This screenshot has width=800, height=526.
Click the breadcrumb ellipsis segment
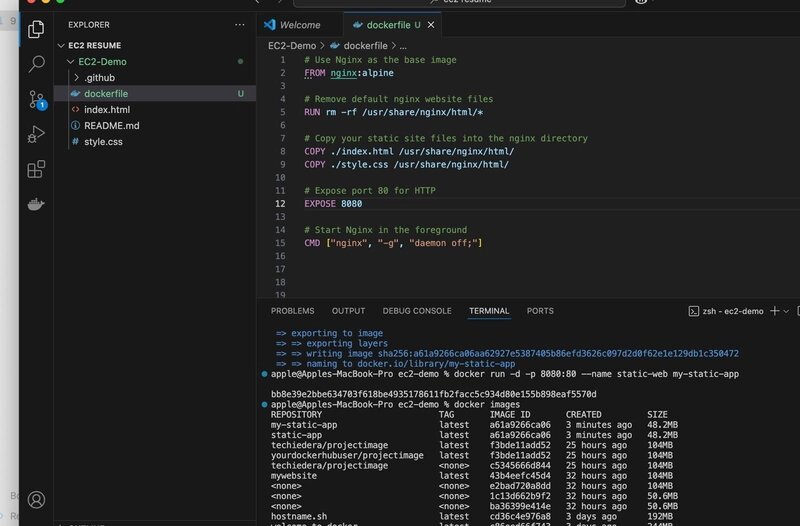tap(403, 46)
